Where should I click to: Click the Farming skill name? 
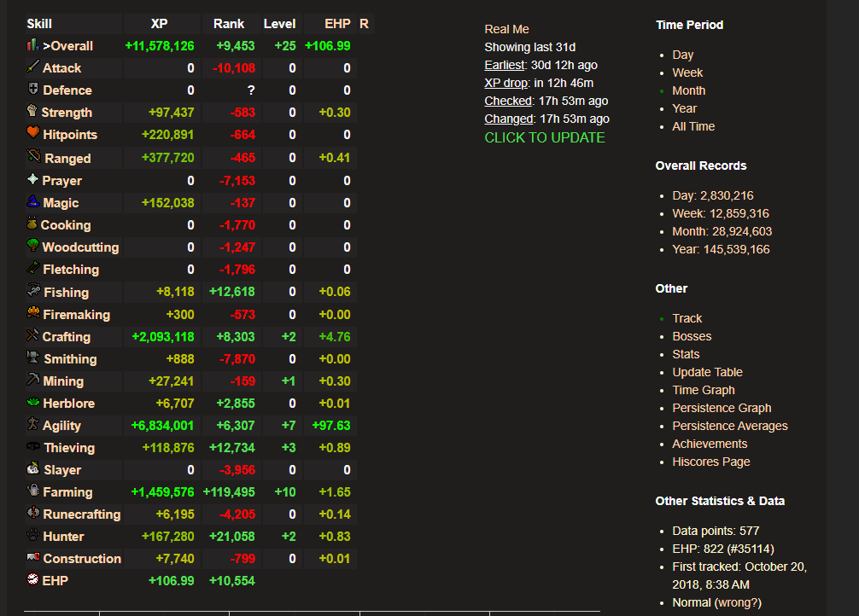tap(68, 492)
